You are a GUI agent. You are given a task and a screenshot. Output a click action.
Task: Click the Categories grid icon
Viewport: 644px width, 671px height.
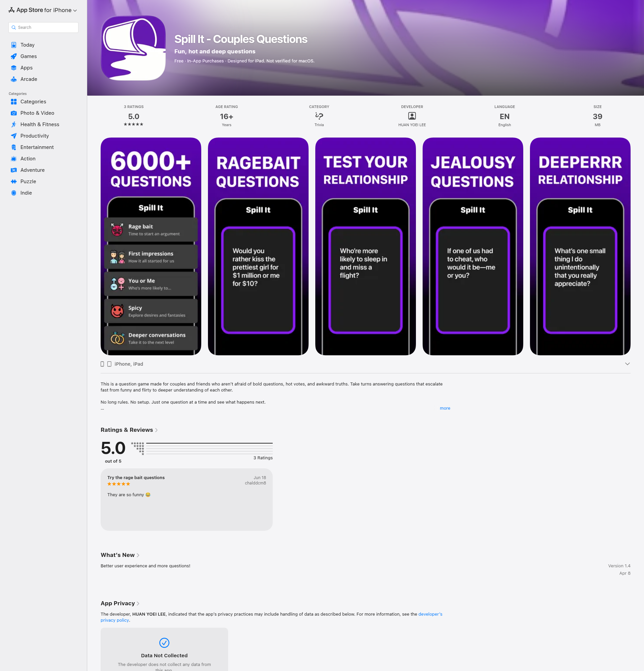[x=14, y=102]
